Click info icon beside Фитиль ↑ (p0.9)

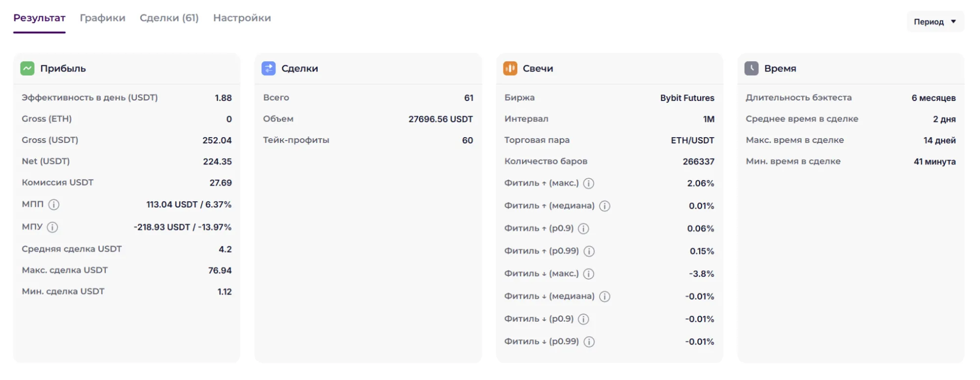coord(583,229)
